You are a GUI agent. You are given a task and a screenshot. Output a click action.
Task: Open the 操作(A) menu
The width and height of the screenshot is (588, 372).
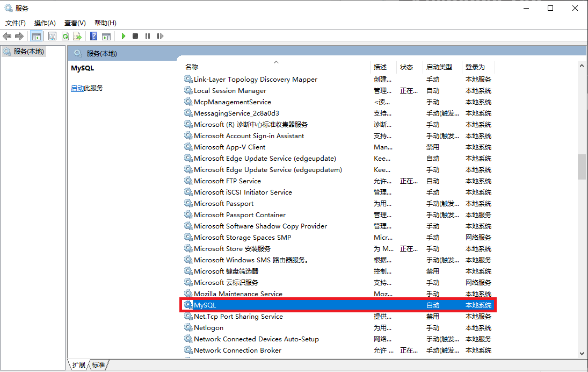(x=45, y=23)
